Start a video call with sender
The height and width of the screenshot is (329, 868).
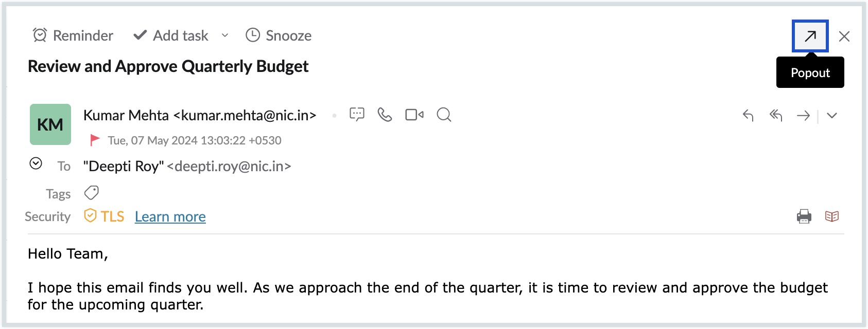tap(414, 115)
